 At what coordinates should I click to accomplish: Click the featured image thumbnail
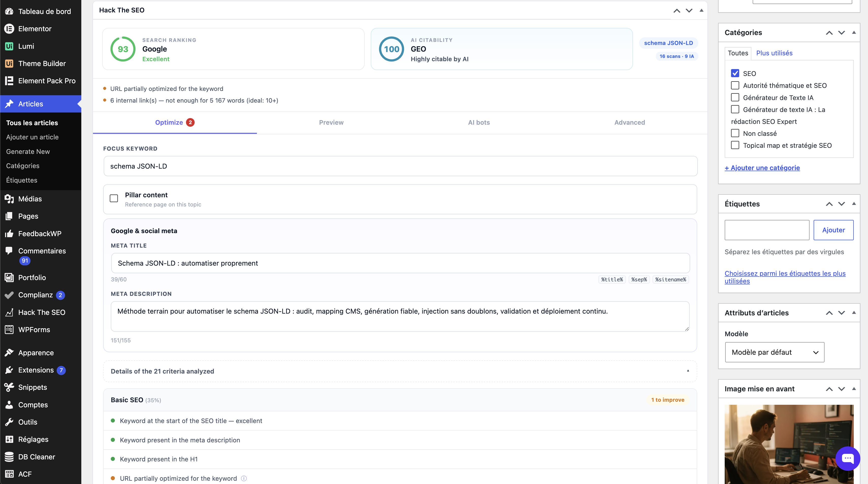click(789, 444)
